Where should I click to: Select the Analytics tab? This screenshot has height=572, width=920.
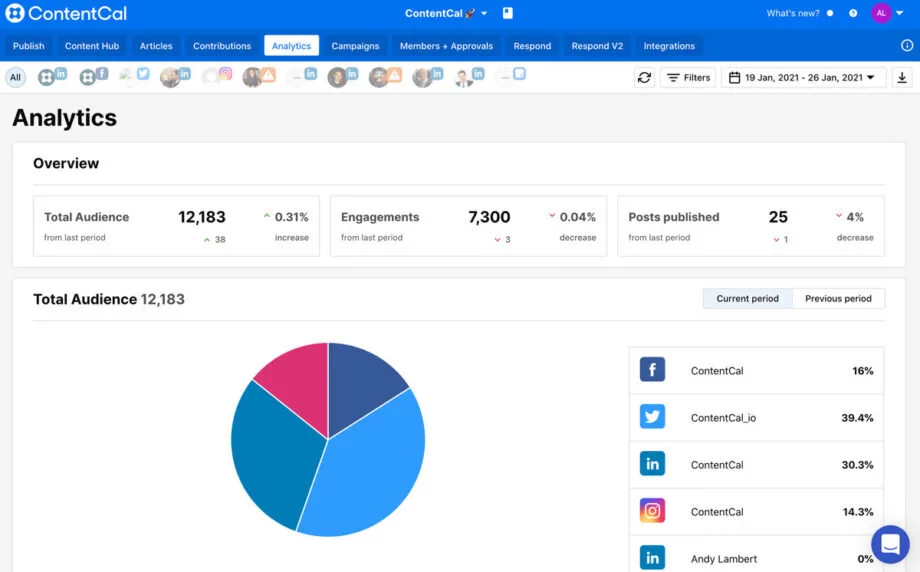(x=292, y=46)
